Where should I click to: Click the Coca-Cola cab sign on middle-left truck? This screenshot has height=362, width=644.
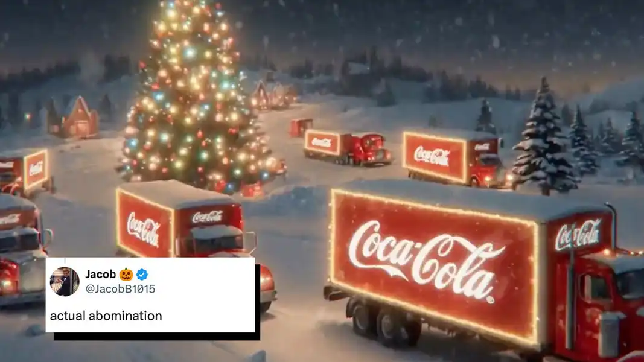pos(208,217)
